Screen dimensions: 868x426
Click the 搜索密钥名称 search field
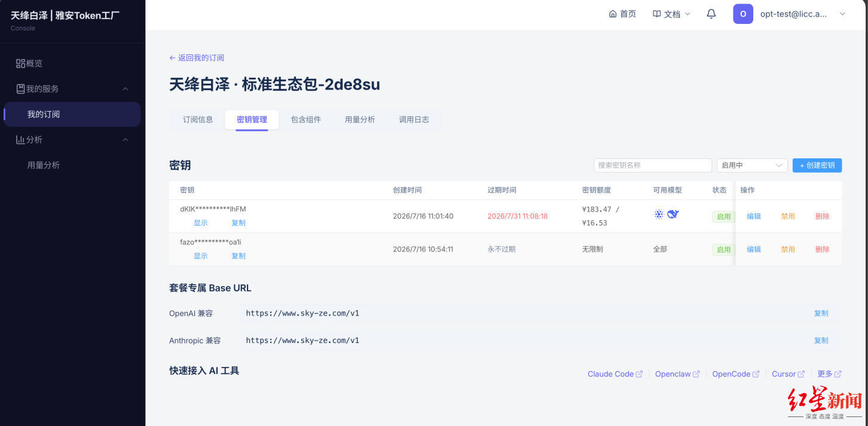tap(653, 166)
